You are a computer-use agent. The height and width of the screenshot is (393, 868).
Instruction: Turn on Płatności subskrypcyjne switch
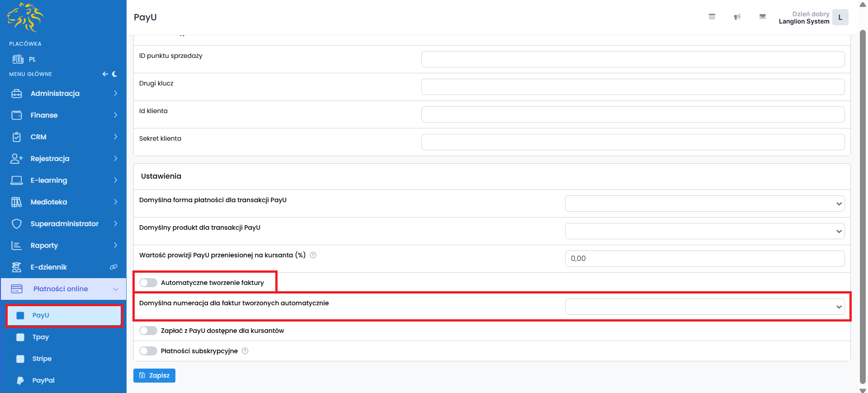point(148,351)
